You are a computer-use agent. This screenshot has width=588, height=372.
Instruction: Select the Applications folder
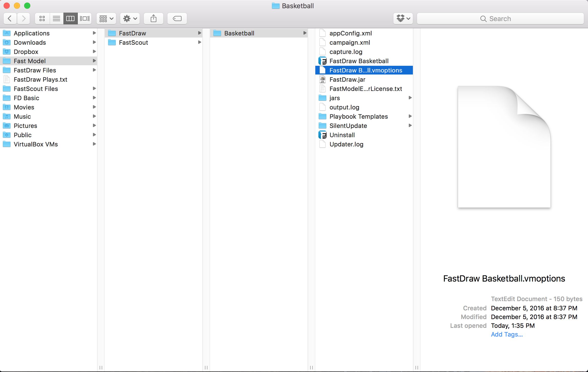[49, 33]
